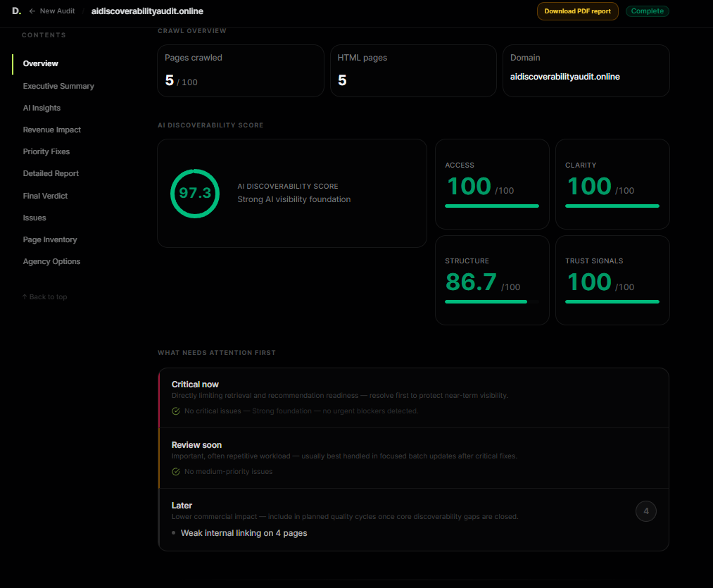This screenshot has height=588, width=713.
Task: Select the Domain card
Action: 586,70
